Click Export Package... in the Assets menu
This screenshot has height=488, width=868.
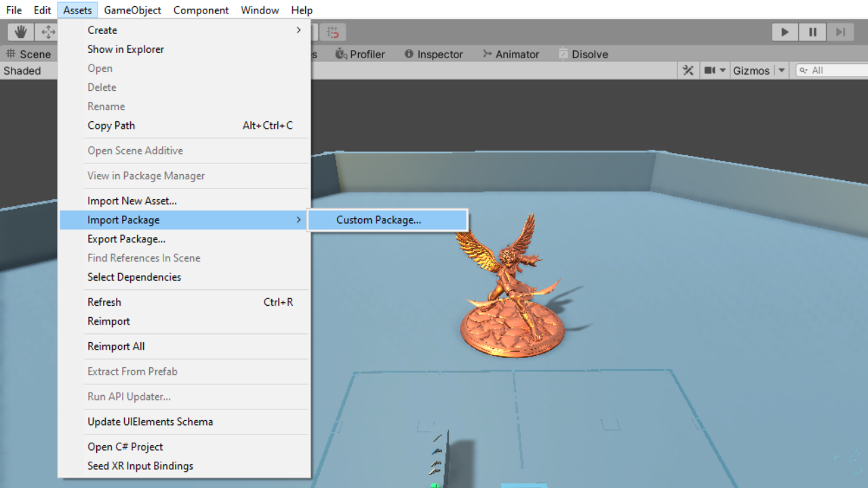click(x=128, y=239)
